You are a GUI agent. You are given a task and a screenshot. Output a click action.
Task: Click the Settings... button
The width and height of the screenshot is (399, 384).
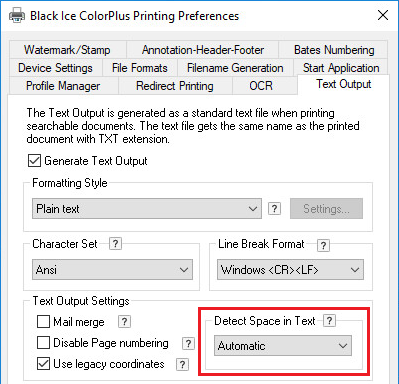(326, 209)
